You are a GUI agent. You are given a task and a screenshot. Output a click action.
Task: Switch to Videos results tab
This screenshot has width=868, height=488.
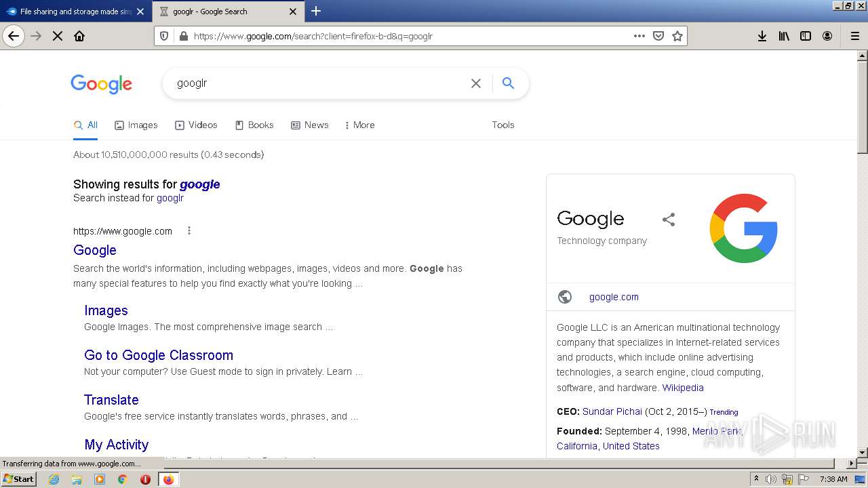196,125
